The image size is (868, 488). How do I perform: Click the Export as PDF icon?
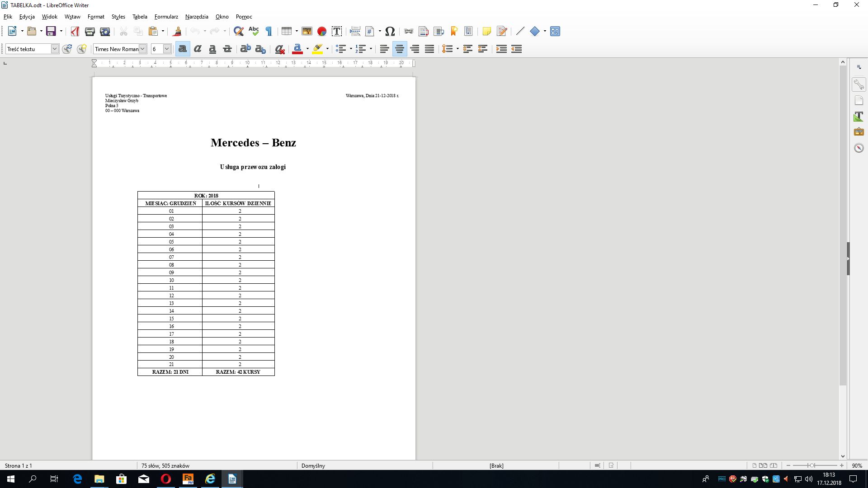tap(75, 31)
